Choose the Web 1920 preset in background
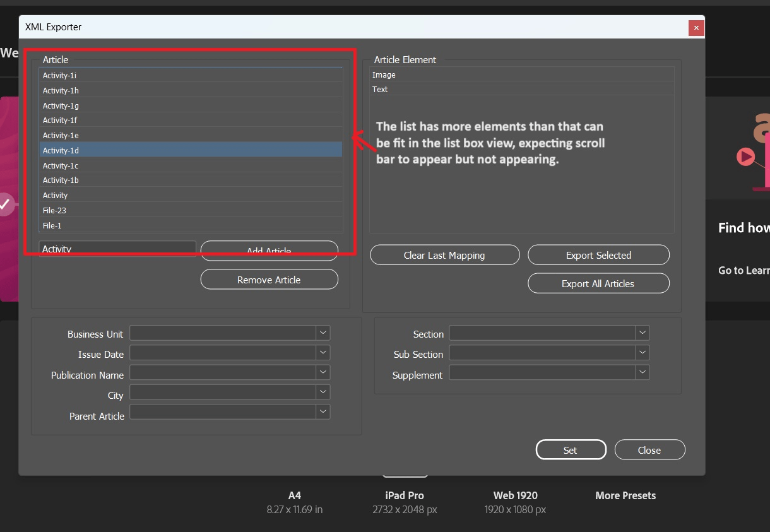The image size is (770, 532). point(515,502)
